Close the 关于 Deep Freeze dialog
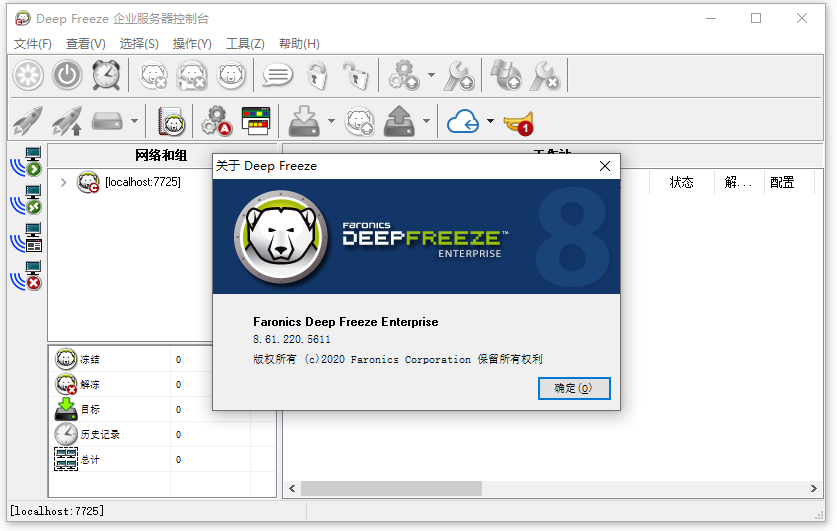 click(605, 166)
